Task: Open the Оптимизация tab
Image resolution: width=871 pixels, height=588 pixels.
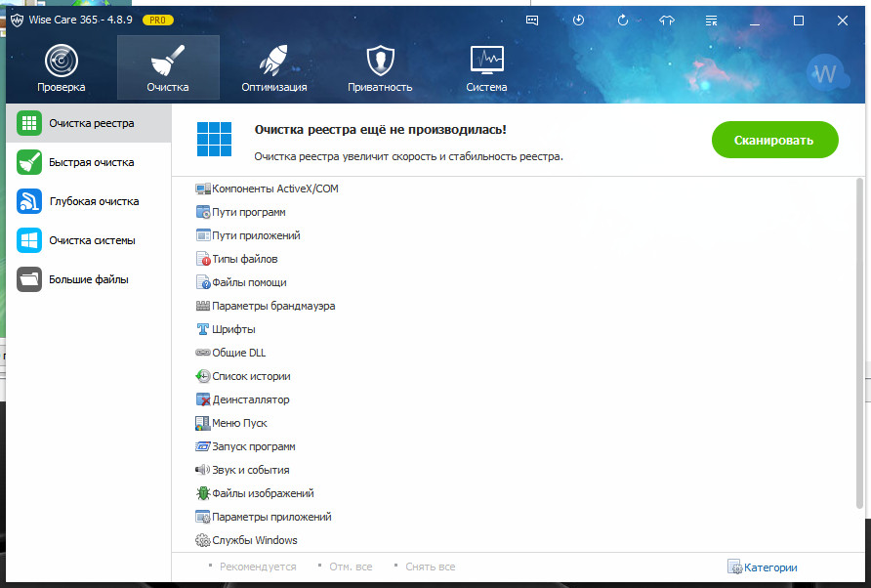Action: 273,67
